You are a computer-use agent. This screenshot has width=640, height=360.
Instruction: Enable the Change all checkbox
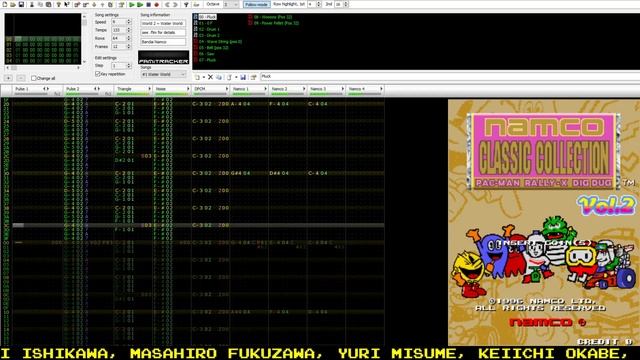(34, 78)
